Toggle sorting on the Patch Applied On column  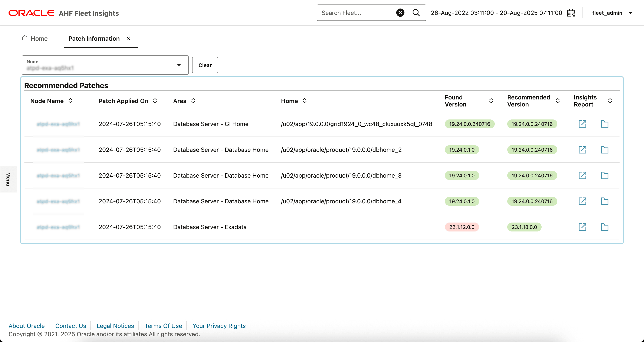pos(155,101)
